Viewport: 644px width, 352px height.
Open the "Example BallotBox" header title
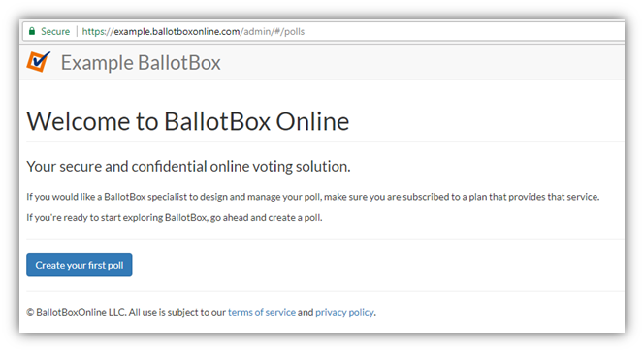(x=141, y=63)
